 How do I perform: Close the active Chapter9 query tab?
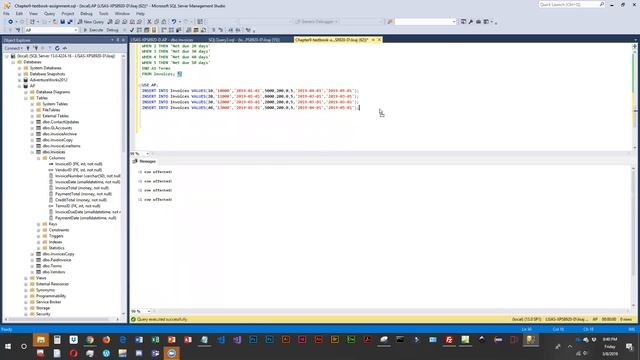click(x=379, y=40)
